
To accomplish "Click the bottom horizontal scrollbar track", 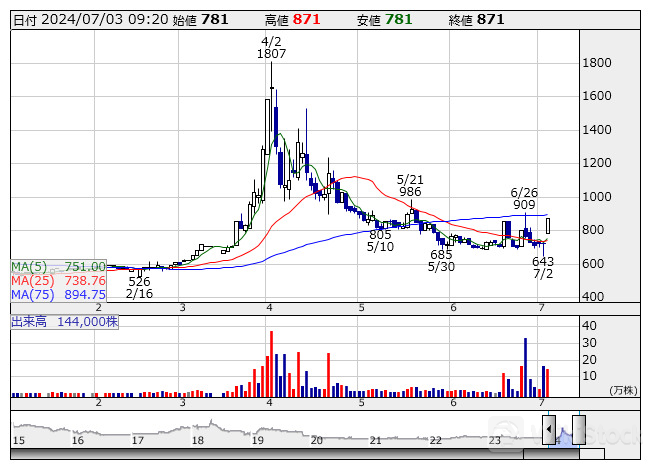I will [300, 458].
